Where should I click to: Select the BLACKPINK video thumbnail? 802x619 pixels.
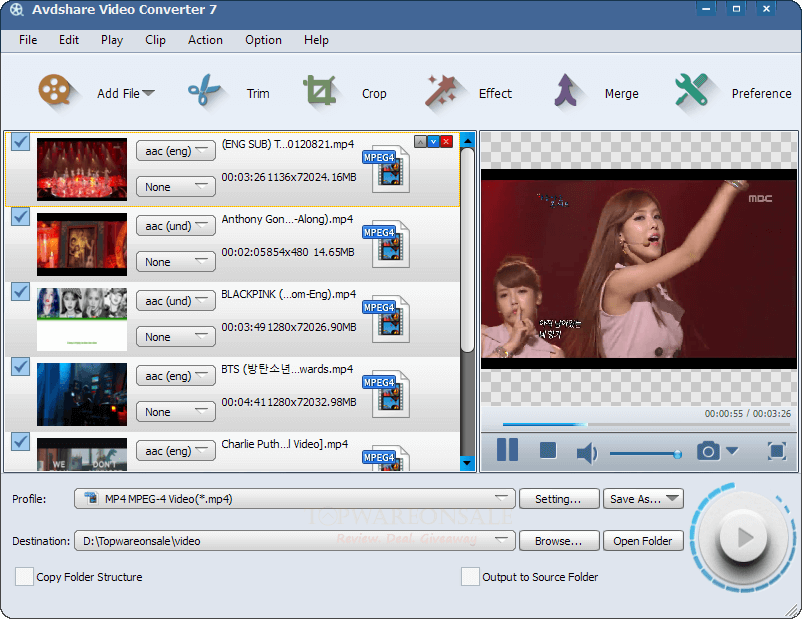[x=82, y=319]
